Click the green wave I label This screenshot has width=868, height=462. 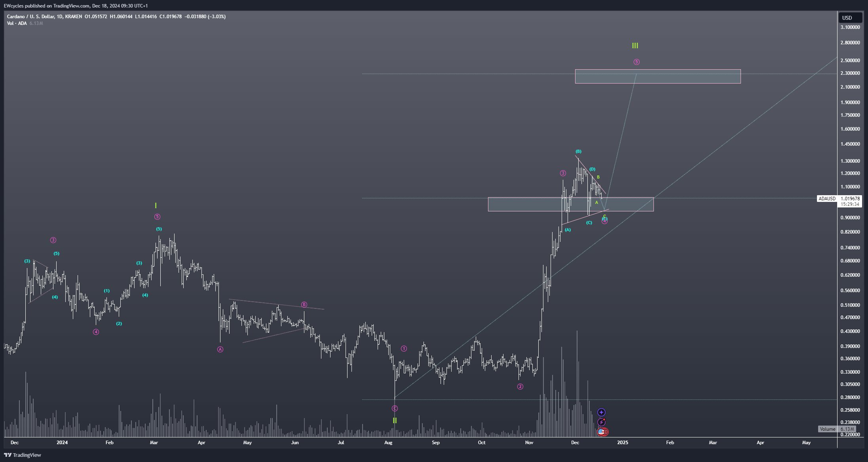click(156, 205)
